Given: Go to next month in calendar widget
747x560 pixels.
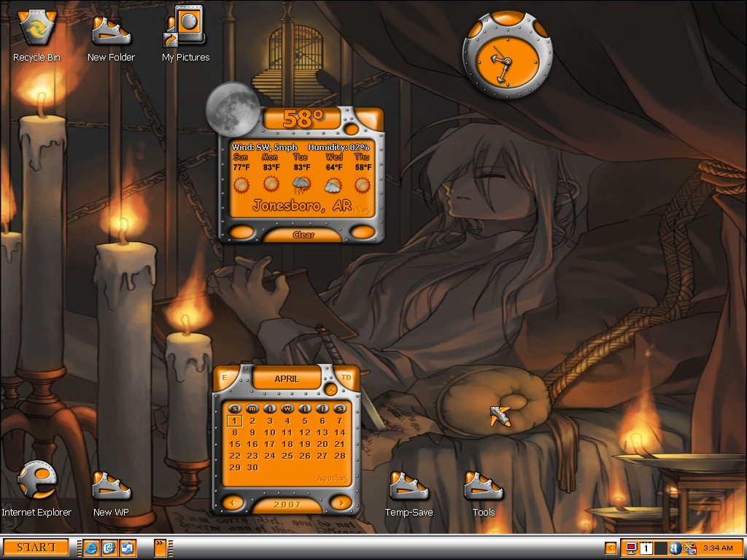Looking at the screenshot, I should pyautogui.click(x=341, y=502).
